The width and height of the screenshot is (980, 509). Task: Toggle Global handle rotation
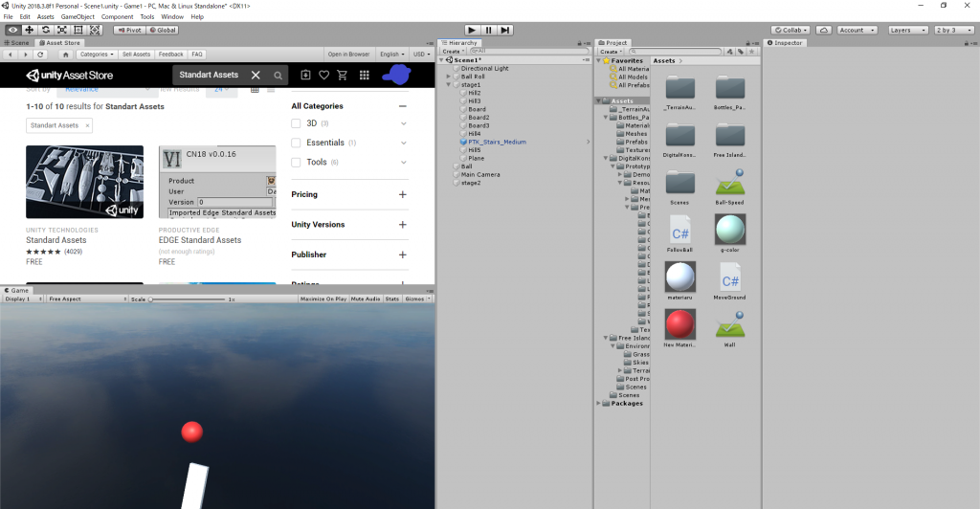click(x=163, y=30)
